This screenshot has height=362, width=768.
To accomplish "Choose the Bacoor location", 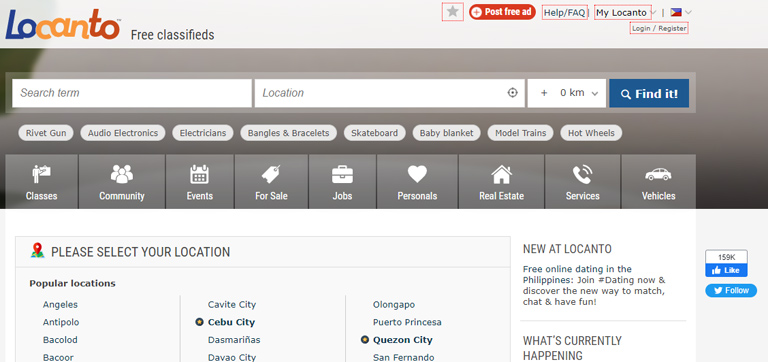I will point(58,358).
